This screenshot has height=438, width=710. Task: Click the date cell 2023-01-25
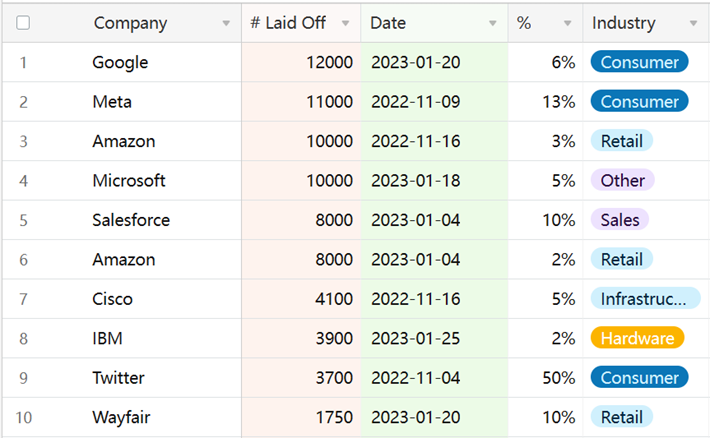(416, 338)
